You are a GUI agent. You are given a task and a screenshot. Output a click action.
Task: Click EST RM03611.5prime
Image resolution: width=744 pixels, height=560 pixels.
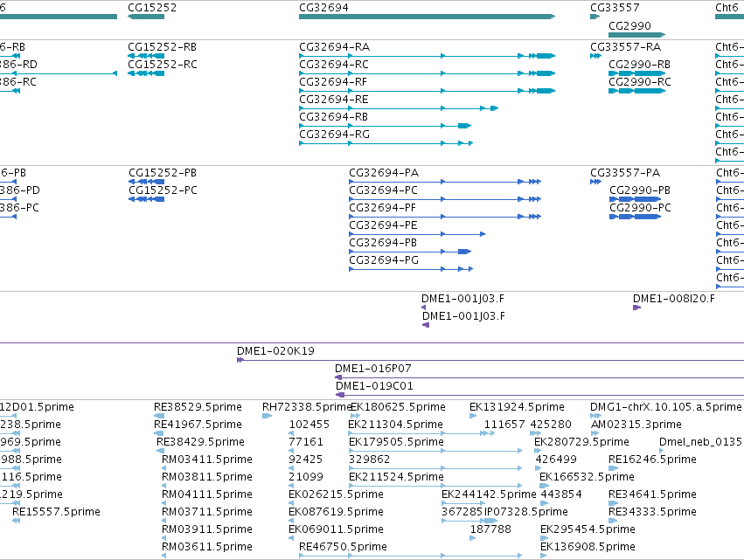207,548
